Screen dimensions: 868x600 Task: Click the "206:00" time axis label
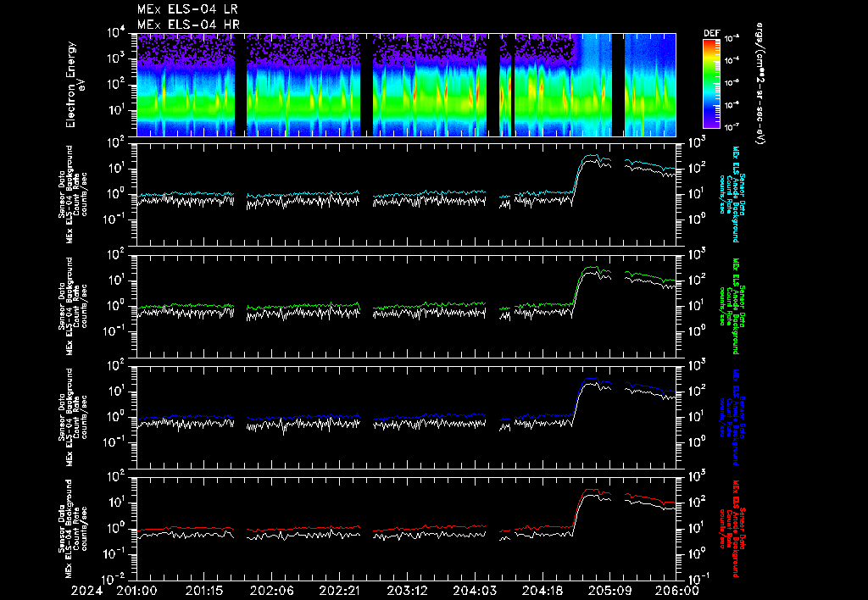tap(676, 591)
